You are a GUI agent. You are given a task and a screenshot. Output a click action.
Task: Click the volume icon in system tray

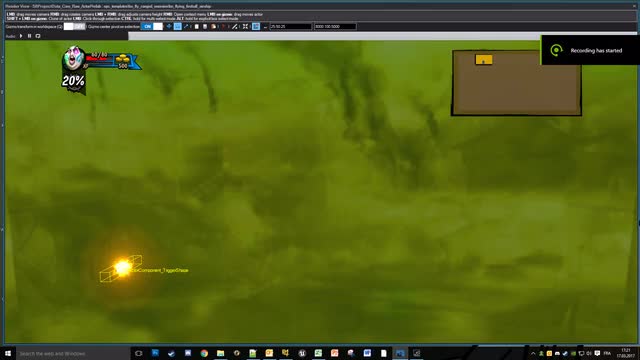click(x=589, y=353)
